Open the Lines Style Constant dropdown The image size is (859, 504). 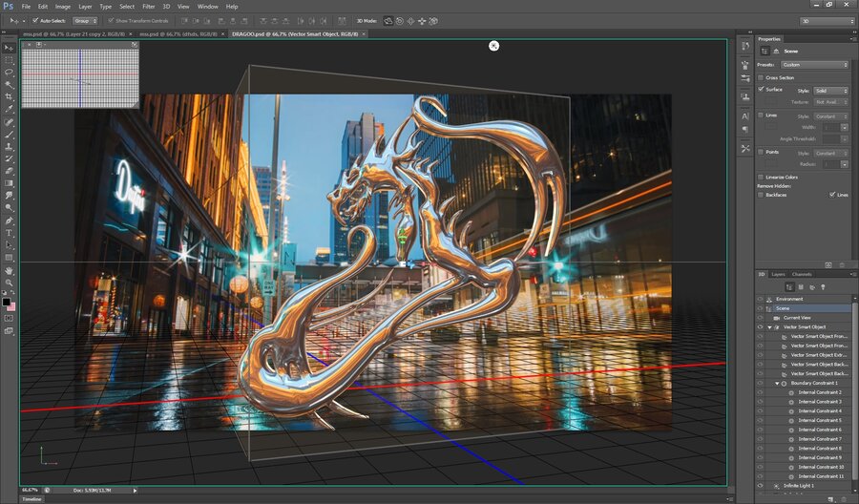830,116
